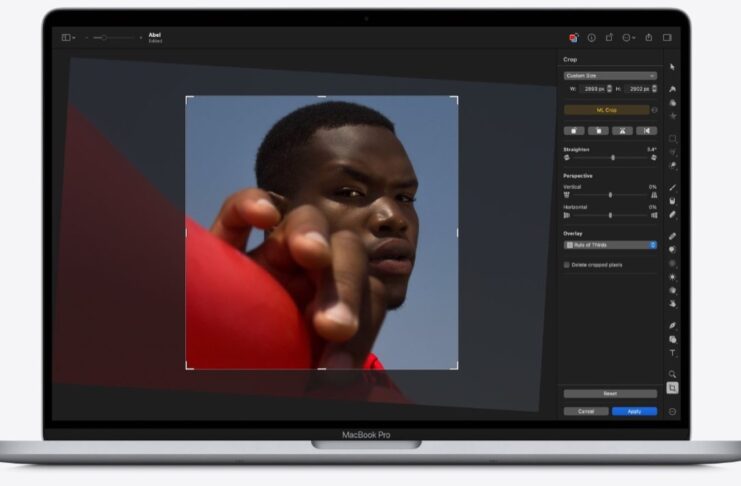
Task: Click the document title Abel
Action: pyautogui.click(x=155, y=35)
